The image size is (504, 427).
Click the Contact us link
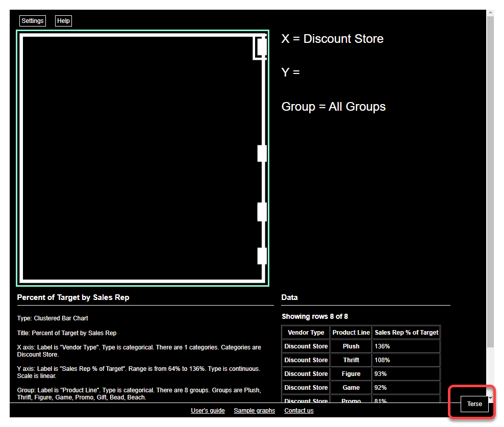[x=299, y=411]
